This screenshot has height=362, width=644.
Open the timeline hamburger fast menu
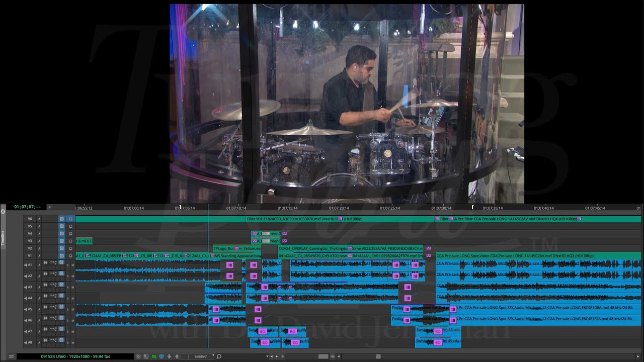pos(11,356)
